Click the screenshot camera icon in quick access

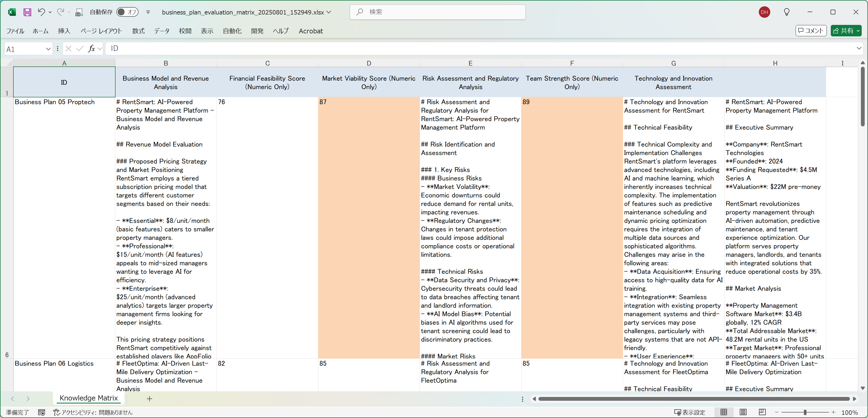(x=79, y=12)
